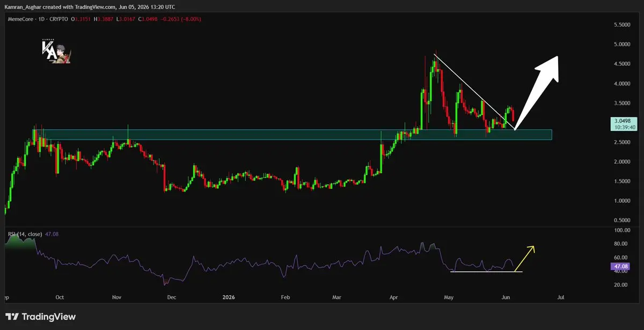Click the 100.00 RSI axis label
Viewport: 644px width, 330px height.
pyautogui.click(x=621, y=230)
